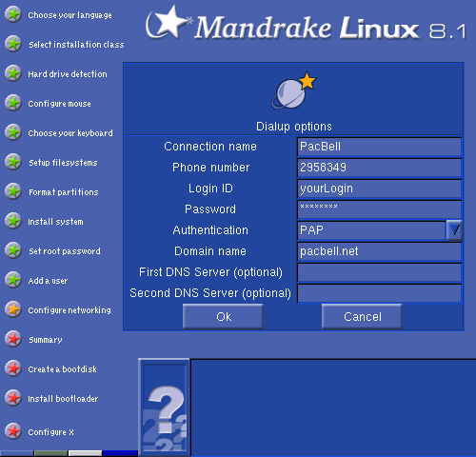The image size is (476, 457).
Task: Click the star beside Add a user
Action: pos(13,280)
